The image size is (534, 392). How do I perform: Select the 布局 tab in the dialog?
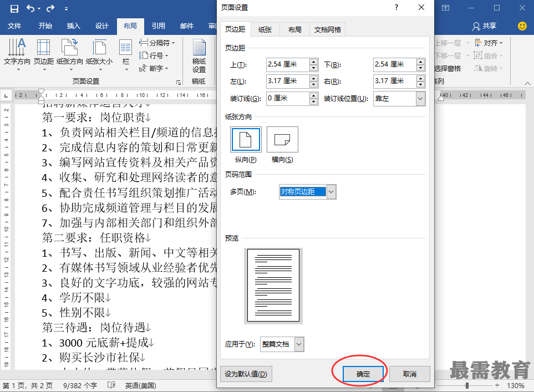click(294, 29)
